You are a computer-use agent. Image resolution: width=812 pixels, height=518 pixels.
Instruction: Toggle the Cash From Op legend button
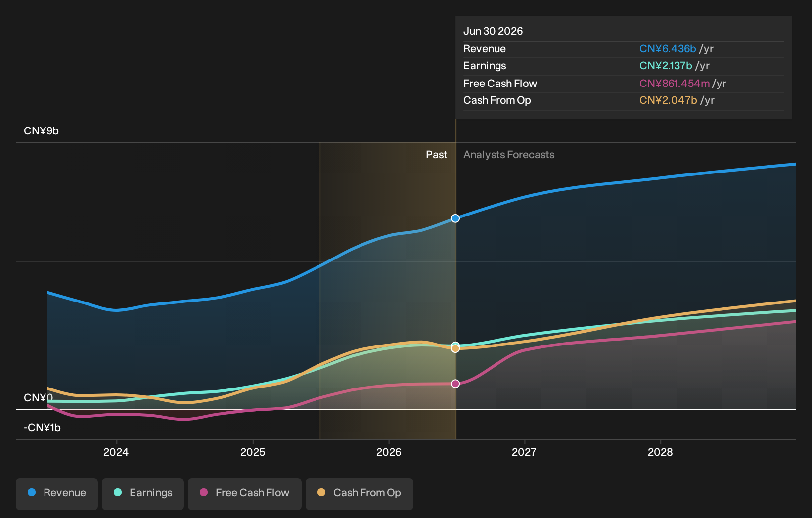(360, 494)
